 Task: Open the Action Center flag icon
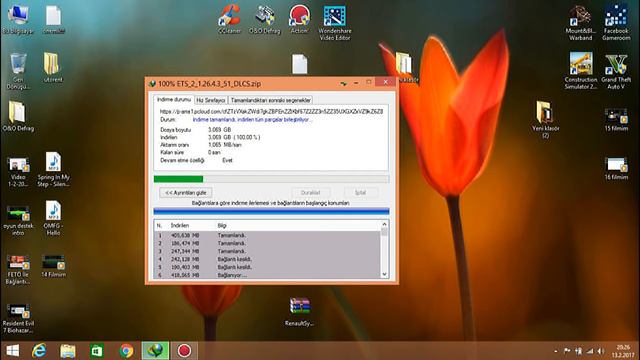[567, 351]
